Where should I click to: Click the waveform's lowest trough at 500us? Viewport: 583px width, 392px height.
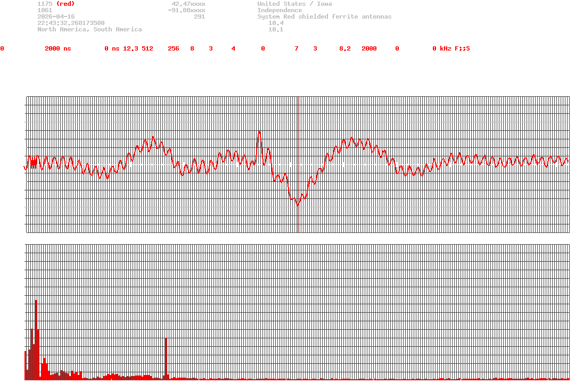pos(297,205)
